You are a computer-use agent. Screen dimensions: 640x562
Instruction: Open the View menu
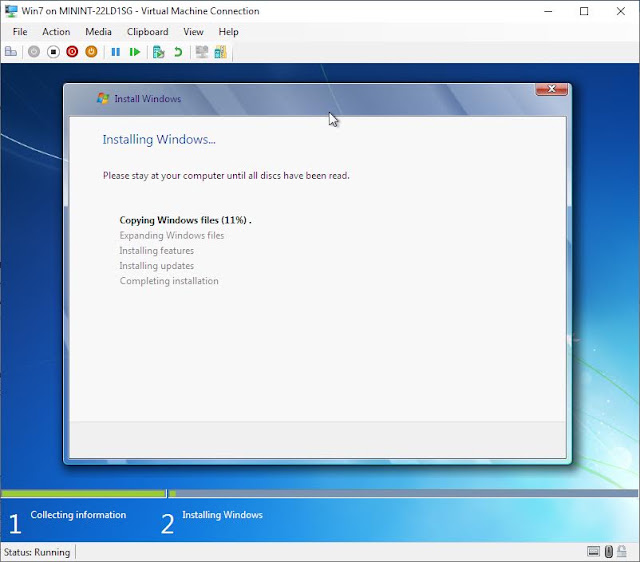click(193, 32)
